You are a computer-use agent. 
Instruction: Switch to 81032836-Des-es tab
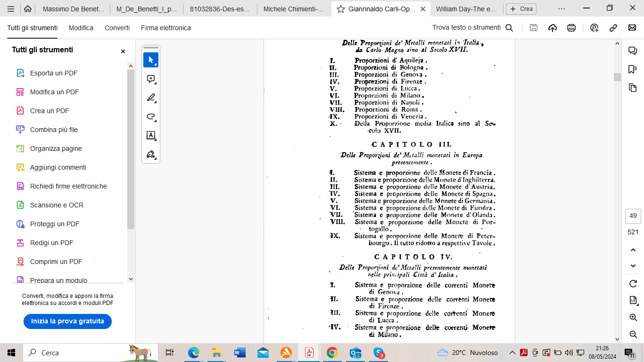click(x=220, y=9)
